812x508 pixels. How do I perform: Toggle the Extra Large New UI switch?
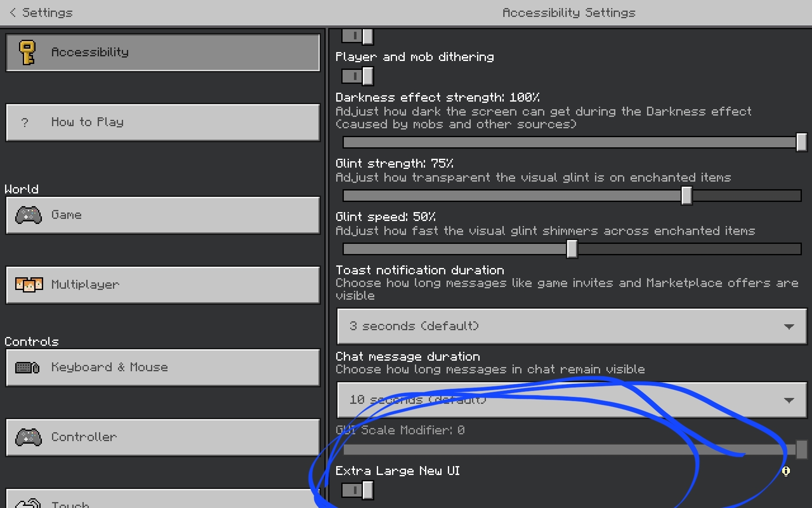357,490
